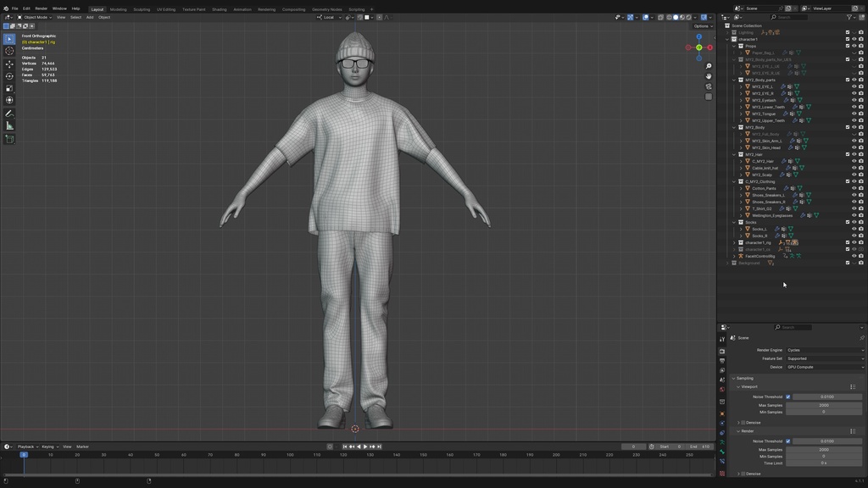Viewport: 868px width, 488px height.
Task: Uncheck the Noise Threshold checkbox under Viewport
Action: (x=788, y=396)
